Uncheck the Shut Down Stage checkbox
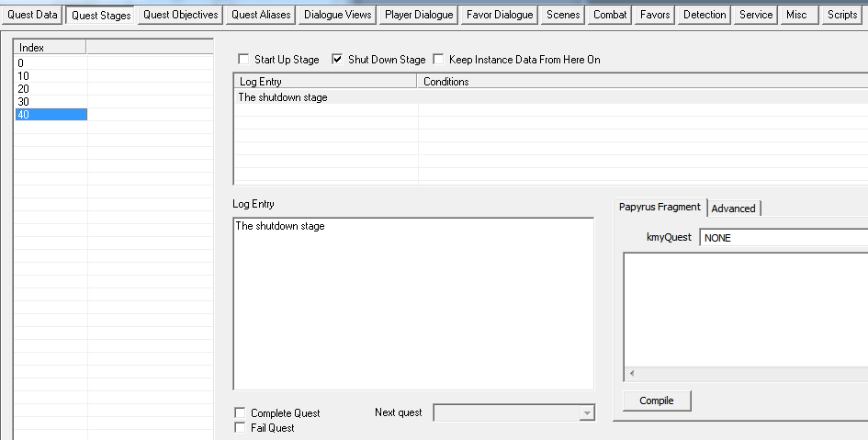 pyautogui.click(x=337, y=60)
